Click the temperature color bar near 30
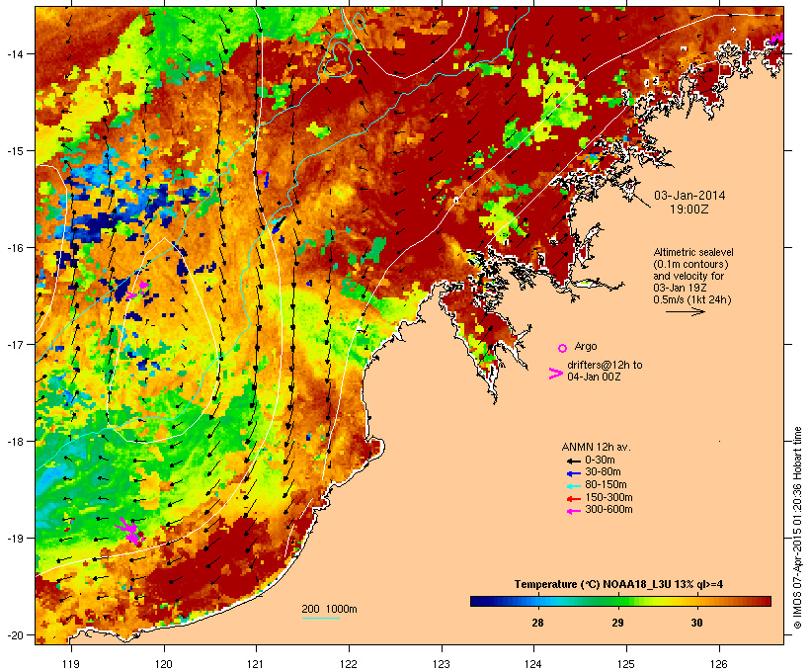 tap(696, 601)
